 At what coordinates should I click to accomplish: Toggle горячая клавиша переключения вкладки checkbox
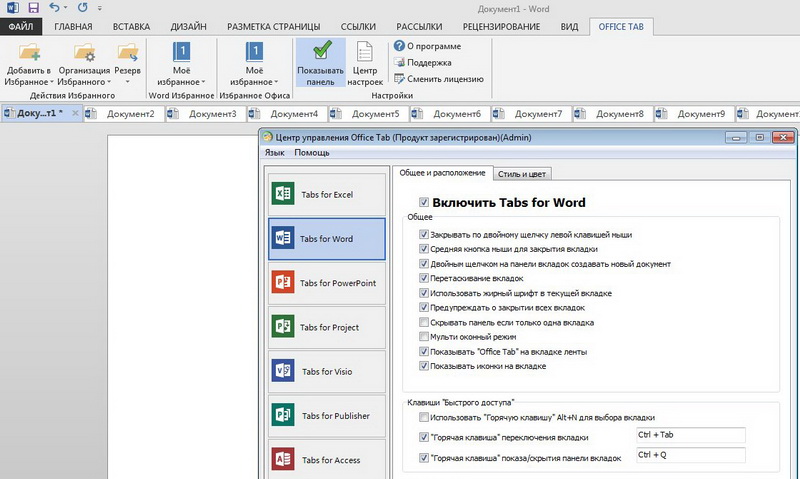[423, 437]
